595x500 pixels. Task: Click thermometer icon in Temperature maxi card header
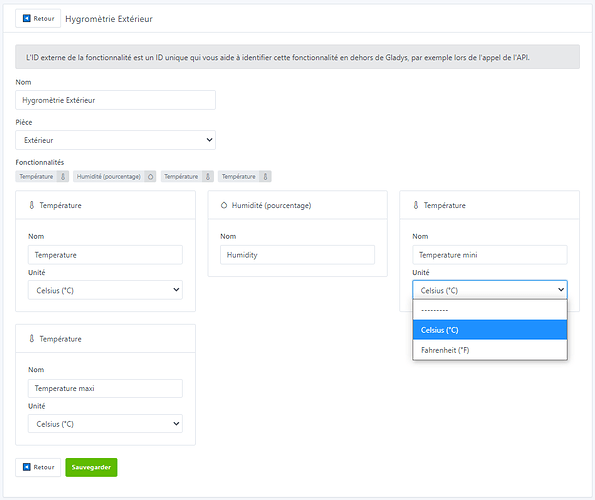tap(32, 338)
